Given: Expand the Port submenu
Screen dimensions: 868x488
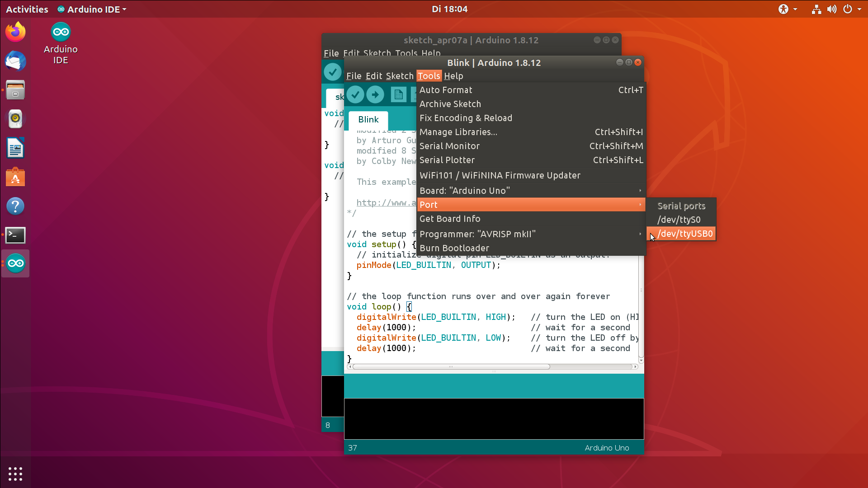Looking at the screenshot, I should coord(531,205).
